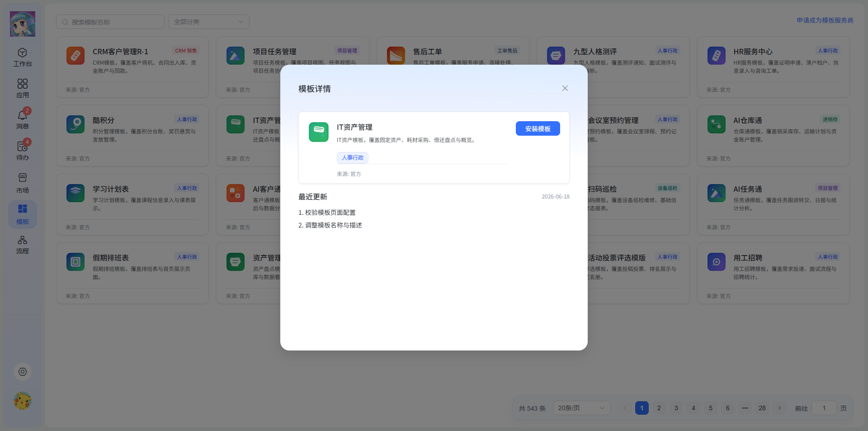Open the CRM客户管理R-1 card title

pos(120,52)
